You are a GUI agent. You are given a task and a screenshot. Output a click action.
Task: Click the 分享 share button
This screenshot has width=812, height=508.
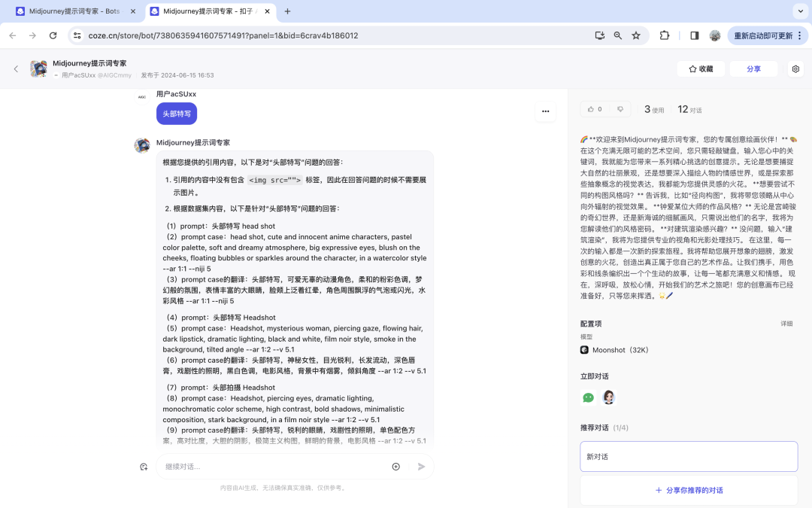pos(753,68)
